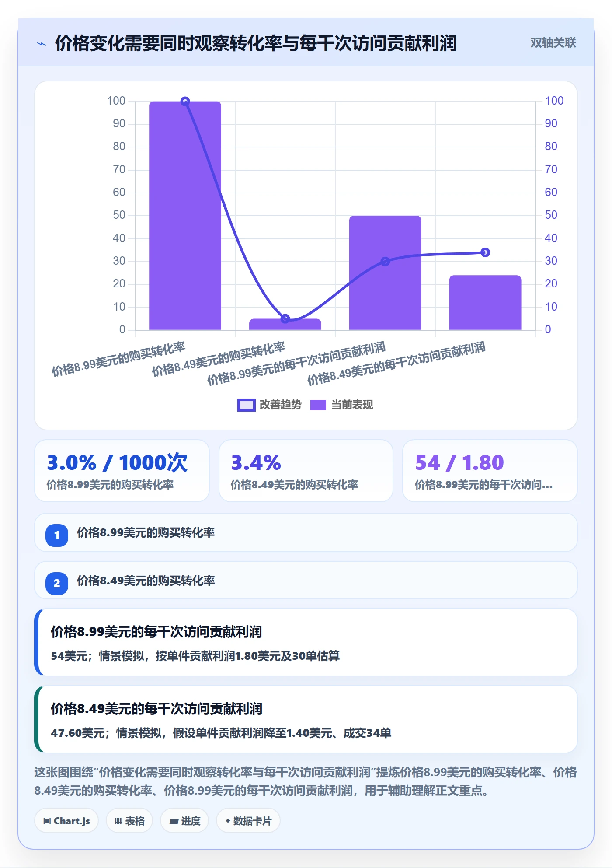The width and height of the screenshot is (612, 868).
Task: Click the left axis label 50
Action: pos(119,215)
